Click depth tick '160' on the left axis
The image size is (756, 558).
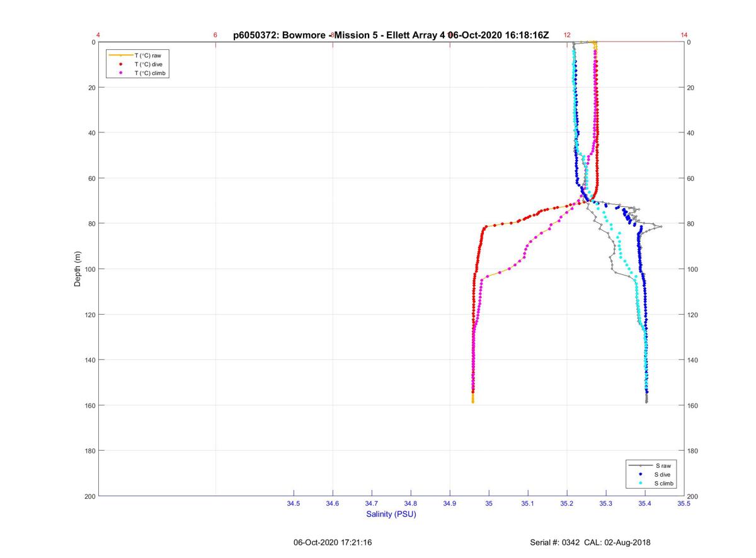point(89,405)
